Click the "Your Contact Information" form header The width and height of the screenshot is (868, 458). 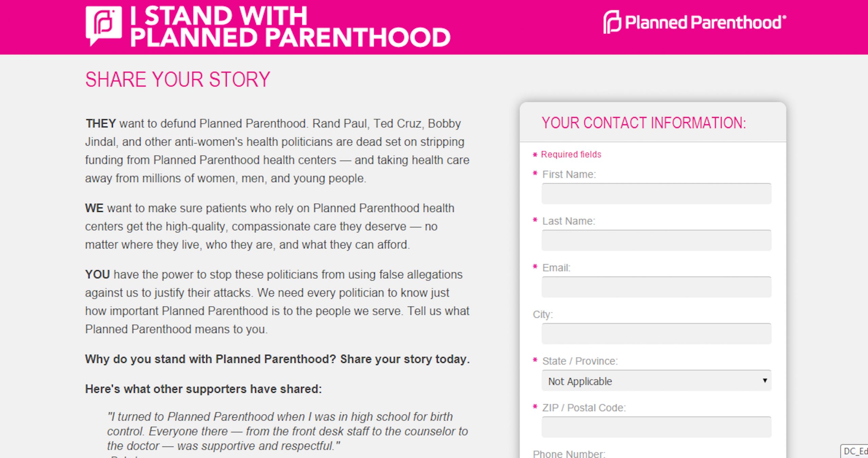tap(644, 123)
